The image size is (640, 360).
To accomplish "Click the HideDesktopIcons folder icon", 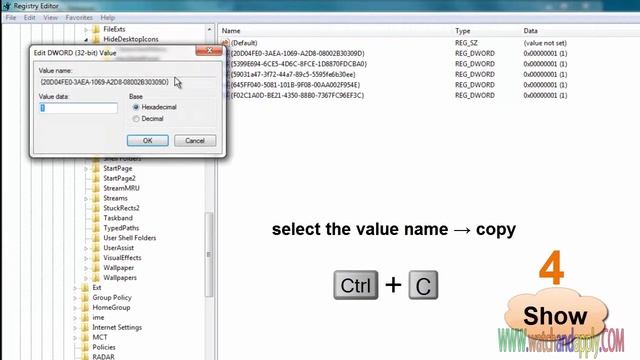I will click(x=96, y=39).
